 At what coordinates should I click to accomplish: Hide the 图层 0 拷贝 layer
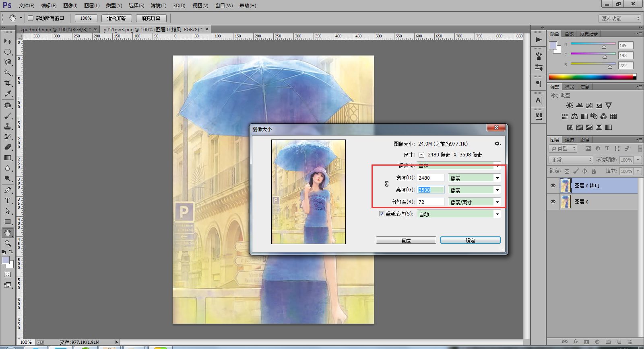pos(553,185)
